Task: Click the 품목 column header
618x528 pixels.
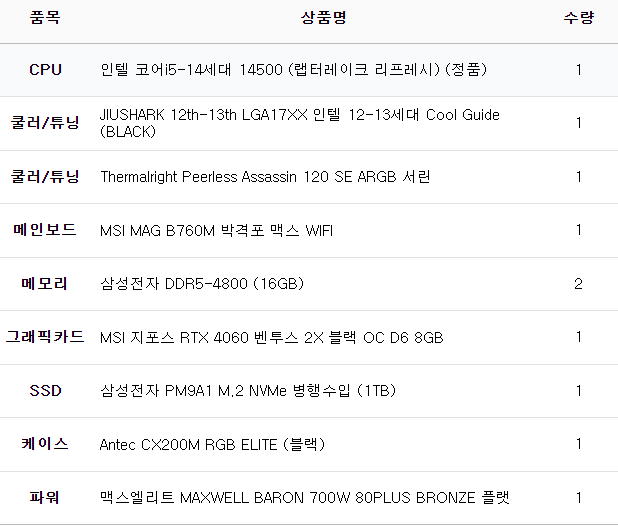Action: pos(45,19)
